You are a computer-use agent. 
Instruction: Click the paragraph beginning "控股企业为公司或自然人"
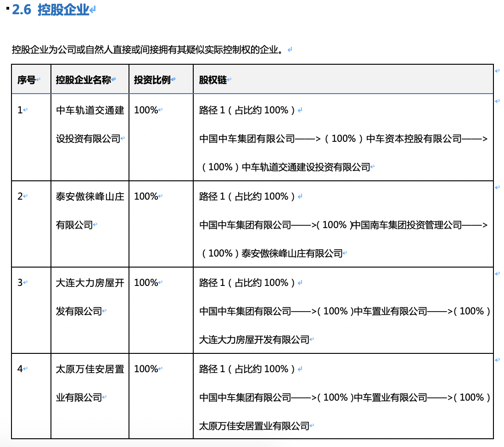point(147,50)
